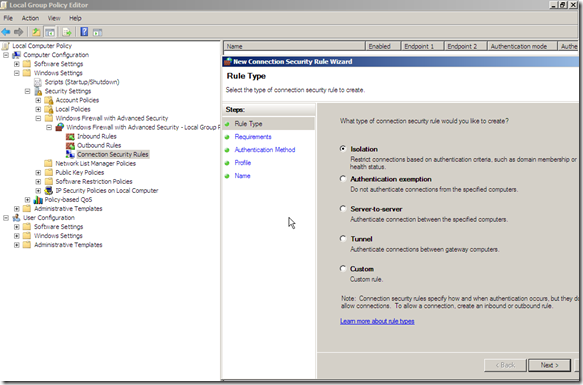Go to the Requirements wizard step
The width and height of the screenshot is (583, 385).
(253, 137)
